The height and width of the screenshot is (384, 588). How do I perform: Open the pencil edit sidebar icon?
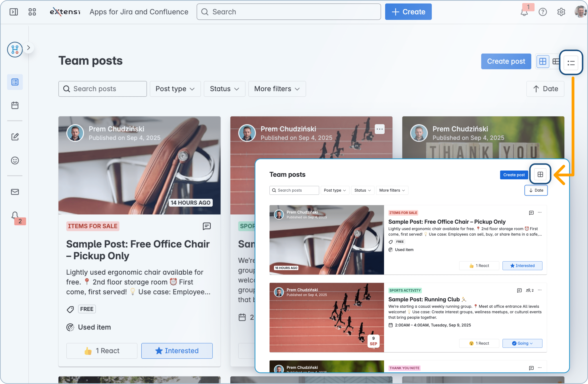point(15,137)
